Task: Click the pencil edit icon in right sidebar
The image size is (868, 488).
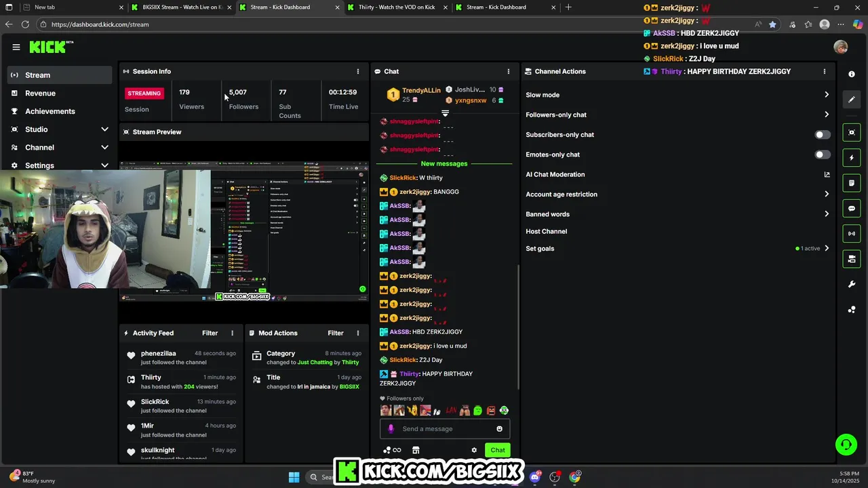Action: pyautogui.click(x=852, y=100)
